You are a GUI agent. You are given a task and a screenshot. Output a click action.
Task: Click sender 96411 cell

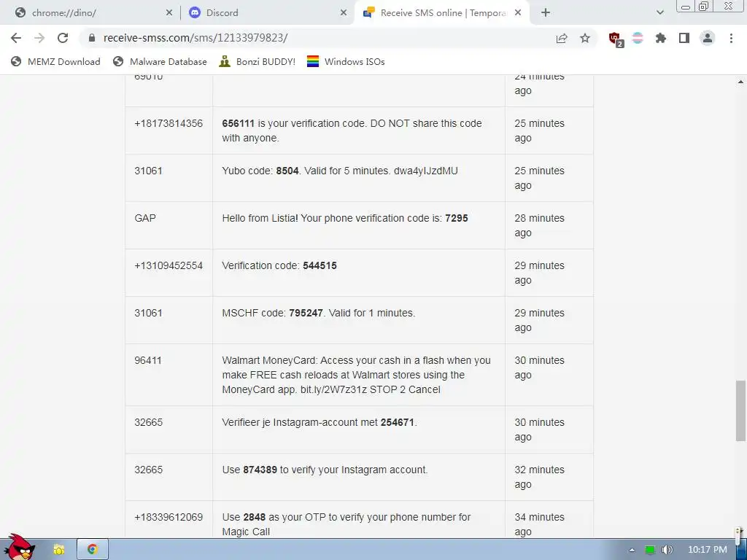pos(169,375)
